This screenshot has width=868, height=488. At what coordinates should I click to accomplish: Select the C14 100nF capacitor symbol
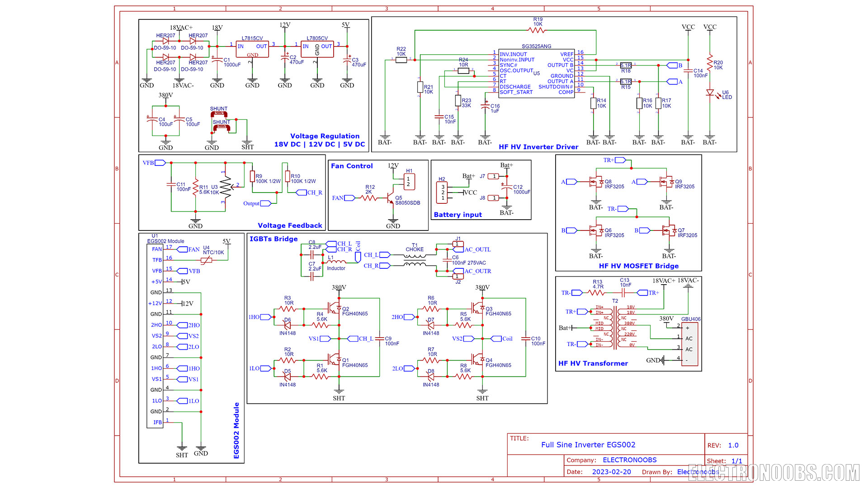point(688,70)
